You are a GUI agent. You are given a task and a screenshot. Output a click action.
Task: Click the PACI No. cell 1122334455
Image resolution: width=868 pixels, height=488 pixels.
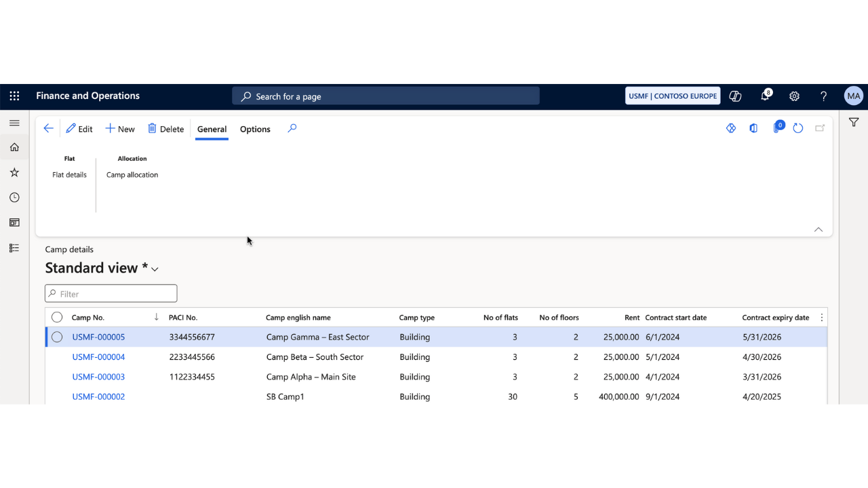pyautogui.click(x=192, y=377)
